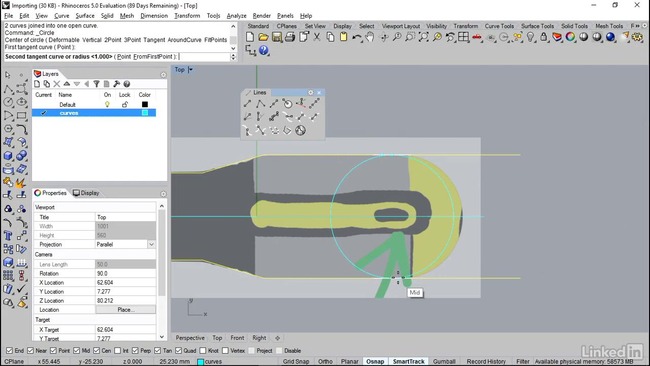Click the Default layer black color swatch
The height and width of the screenshot is (366, 650).
tap(145, 104)
